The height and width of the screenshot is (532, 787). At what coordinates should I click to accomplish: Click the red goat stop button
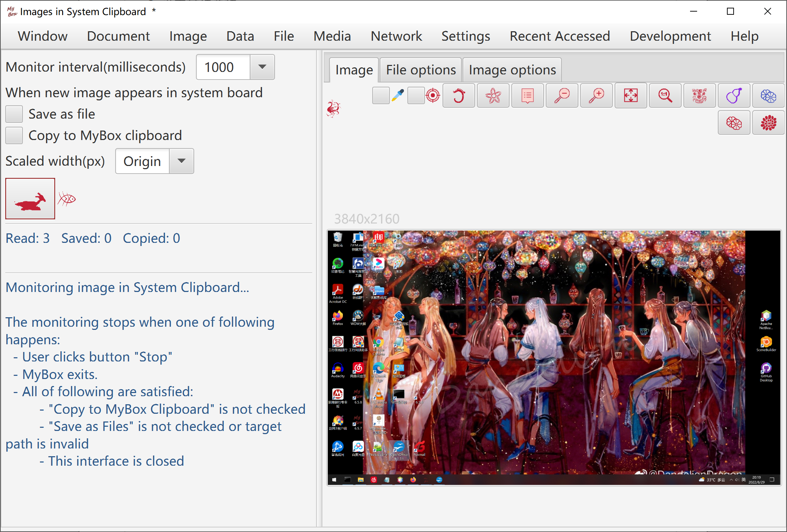click(x=30, y=199)
